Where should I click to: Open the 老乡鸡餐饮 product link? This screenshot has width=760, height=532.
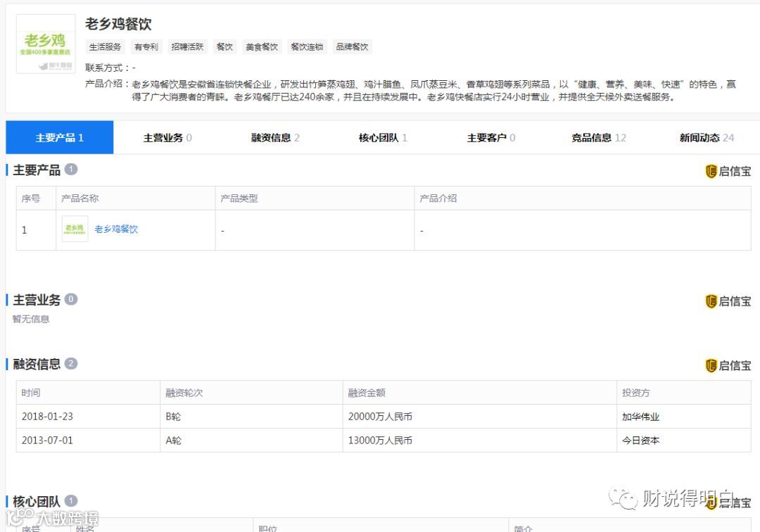point(116,229)
